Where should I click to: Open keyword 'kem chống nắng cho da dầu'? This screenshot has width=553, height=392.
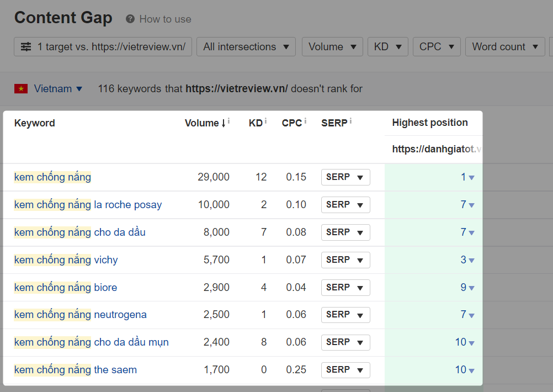tap(79, 232)
